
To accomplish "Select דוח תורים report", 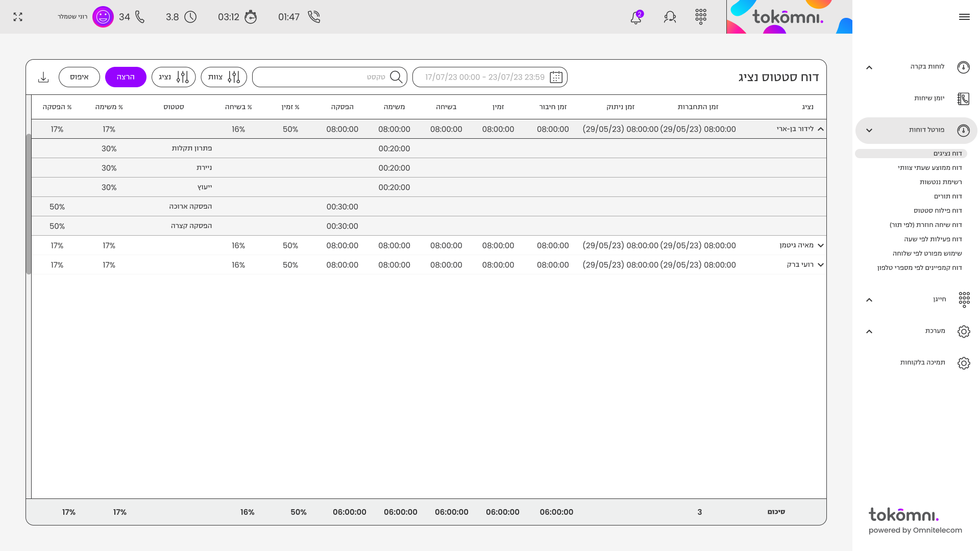I will [948, 196].
